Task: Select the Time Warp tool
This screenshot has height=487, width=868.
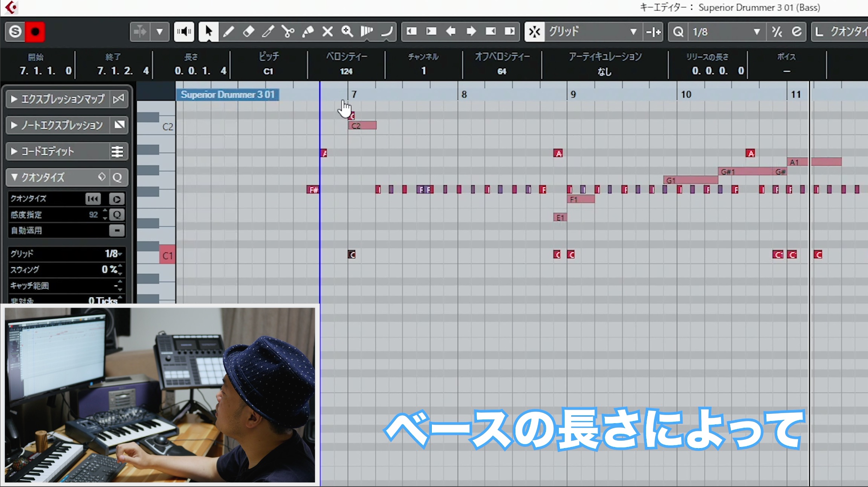Action: 367,32
